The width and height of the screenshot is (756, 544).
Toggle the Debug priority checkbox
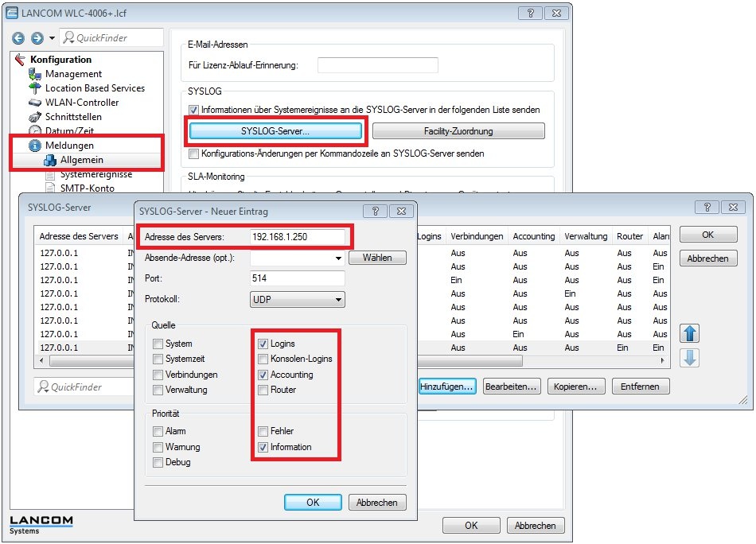click(158, 462)
